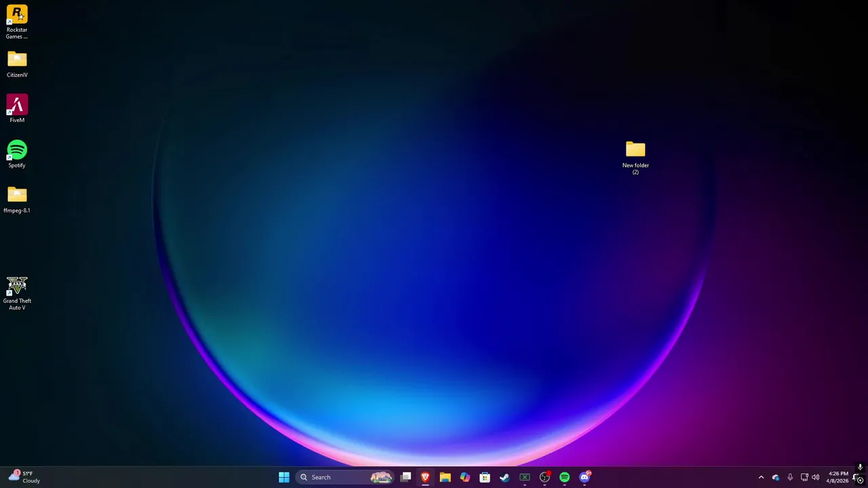Open Spotify from the taskbar

pos(564,477)
